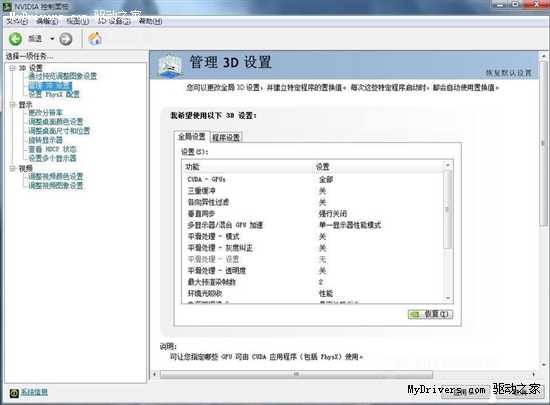Open the 帮助(H) menu
This screenshot has width=550, height=405.
150,21
